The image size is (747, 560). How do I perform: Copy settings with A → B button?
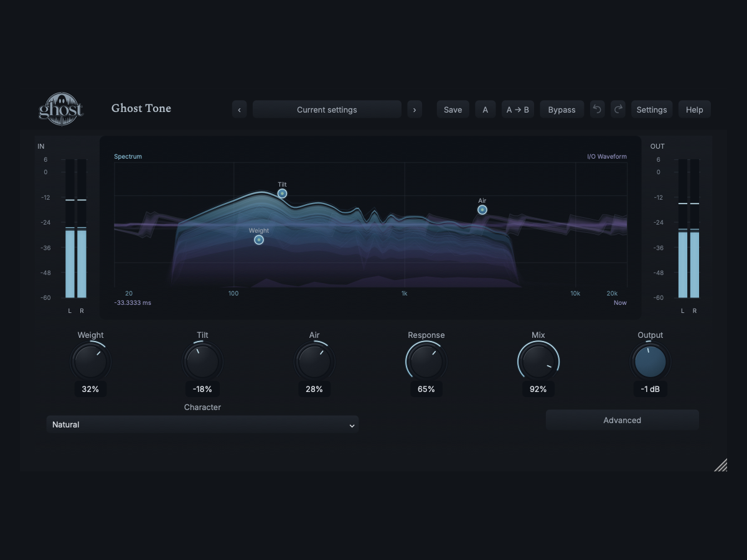pos(518,110)
